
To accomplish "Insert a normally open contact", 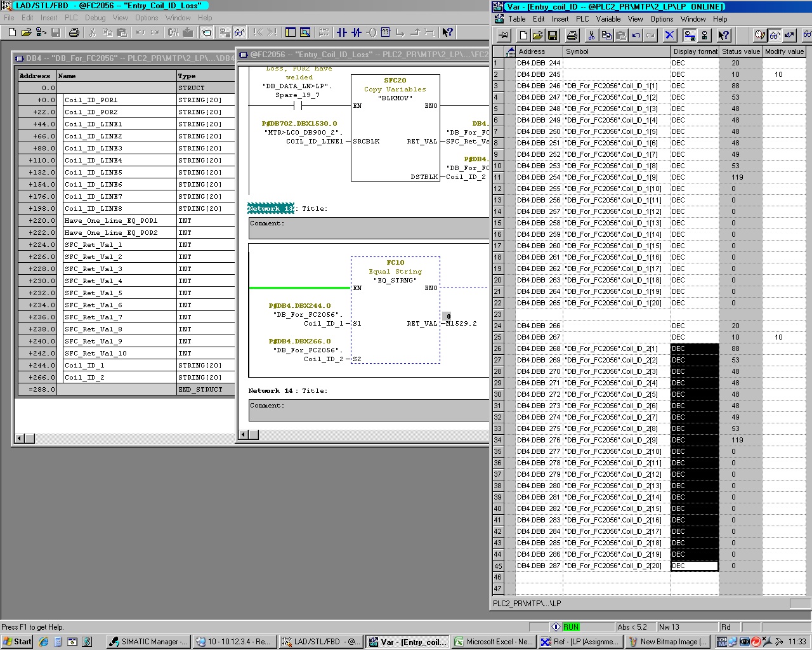I will click(x=342, y=32).
